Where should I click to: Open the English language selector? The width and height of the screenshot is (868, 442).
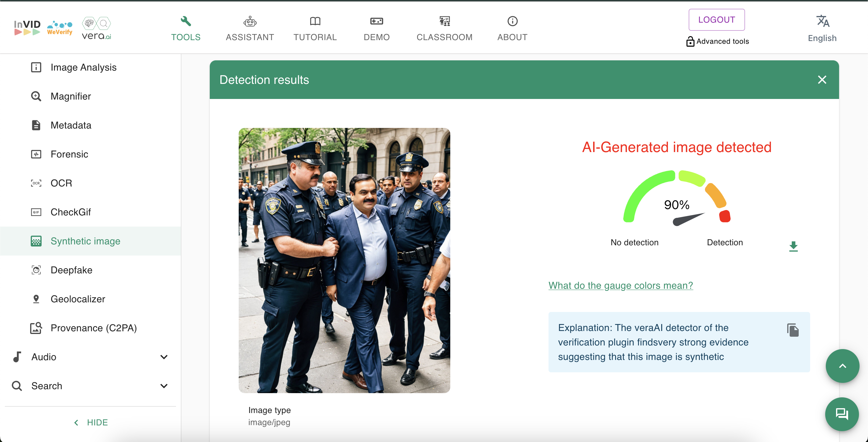pos(822,28)
